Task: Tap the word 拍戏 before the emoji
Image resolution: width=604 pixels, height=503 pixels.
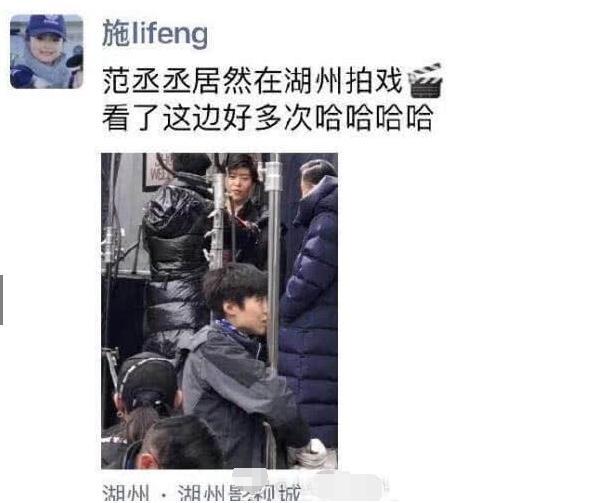Action: [x=374, y=80]
